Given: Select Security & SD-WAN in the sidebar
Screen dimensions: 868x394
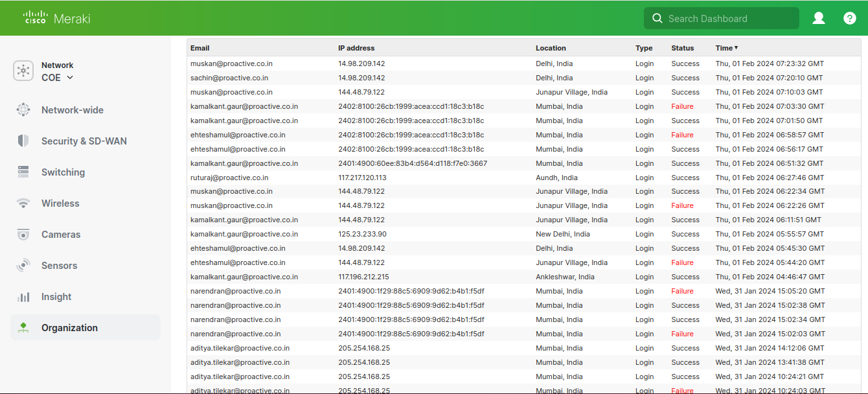Looking at the screenshot, I should 23,141.
